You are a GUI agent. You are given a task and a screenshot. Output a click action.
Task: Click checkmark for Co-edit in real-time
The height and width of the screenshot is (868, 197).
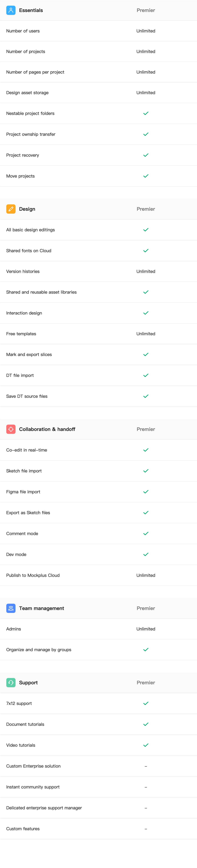coord(146,450)
